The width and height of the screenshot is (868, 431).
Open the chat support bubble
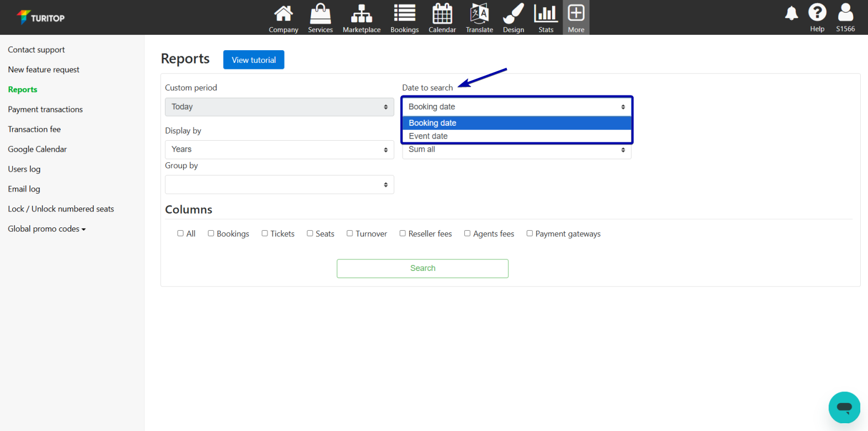pos(844,408)
